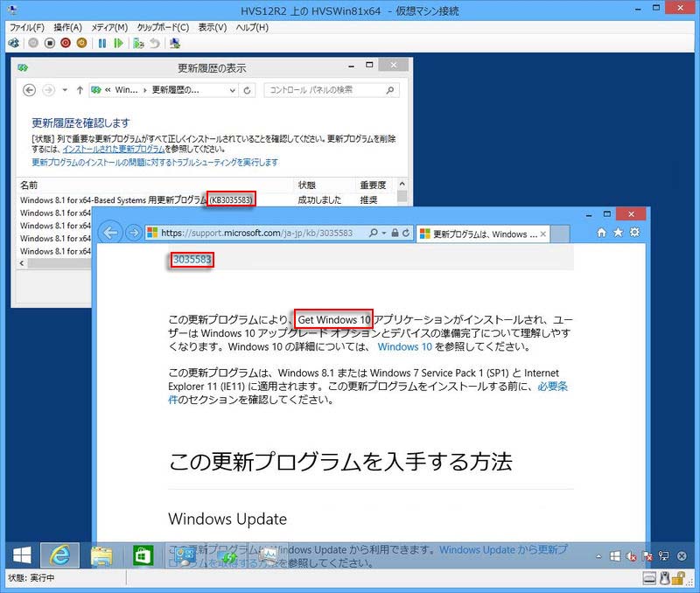Open the Windows Update から更新プ link
This screenshot has width=700, height=593.
[503, 550]
